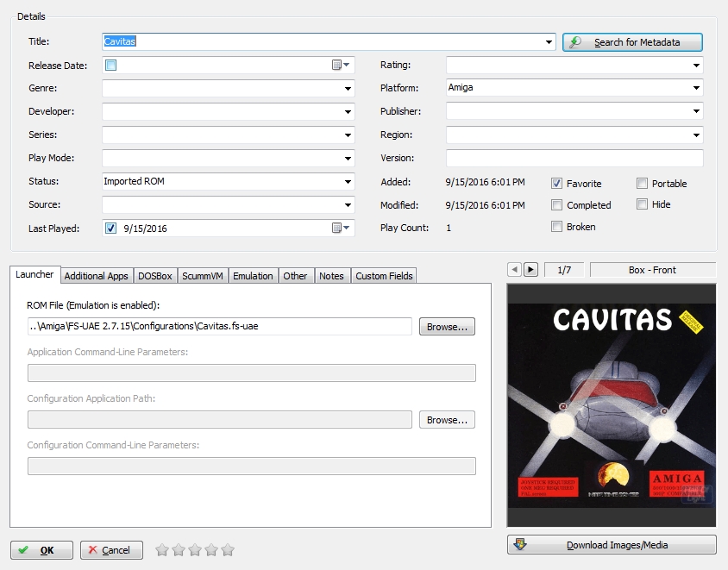Expand the Status dropdown showing Imported ROM
Screen dimensions: 728x570
[x=348, y=181]
